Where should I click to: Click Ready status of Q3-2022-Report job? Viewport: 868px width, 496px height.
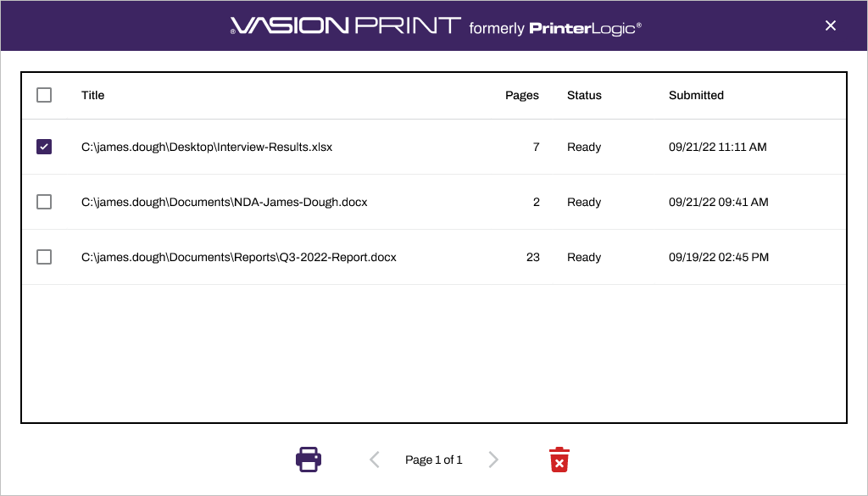click(x=584, y=258)
